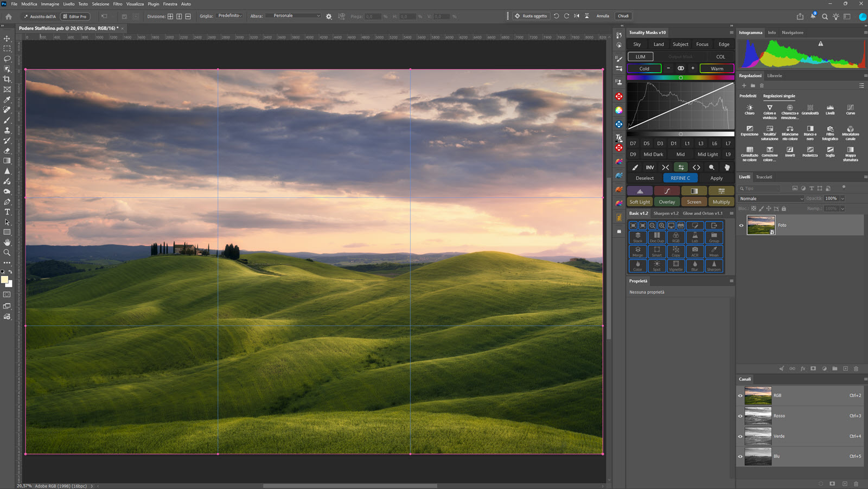The width and height of the screenshot is (868, 489).
Task: Toggle visibility of the Blu channel
Action: click(740, 456)
